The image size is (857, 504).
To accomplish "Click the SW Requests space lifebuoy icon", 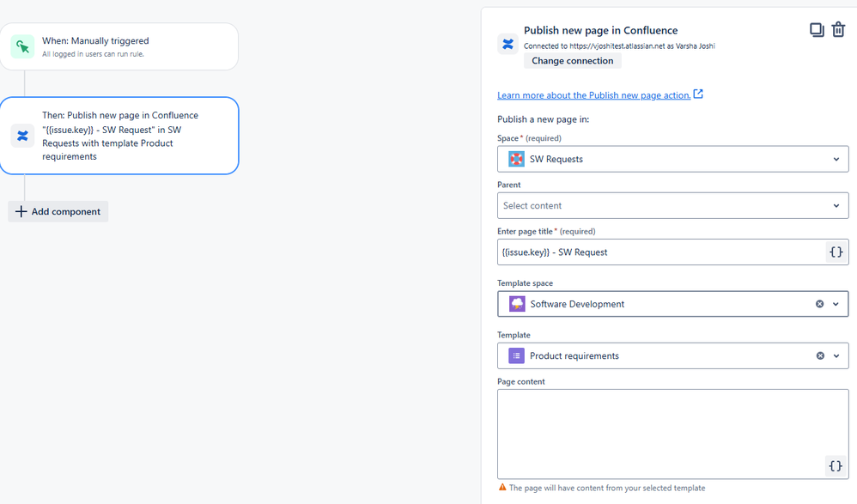I will tap(516, 159).
